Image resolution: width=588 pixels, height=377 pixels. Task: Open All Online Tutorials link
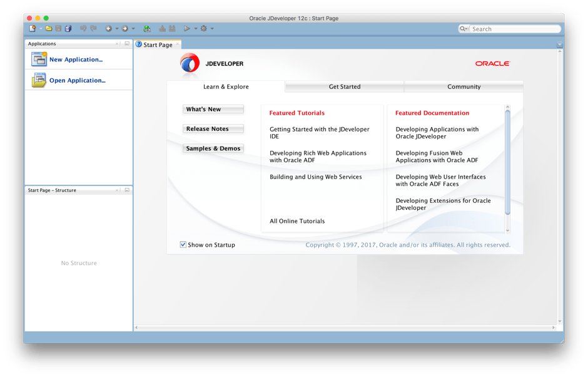(297, 221)
